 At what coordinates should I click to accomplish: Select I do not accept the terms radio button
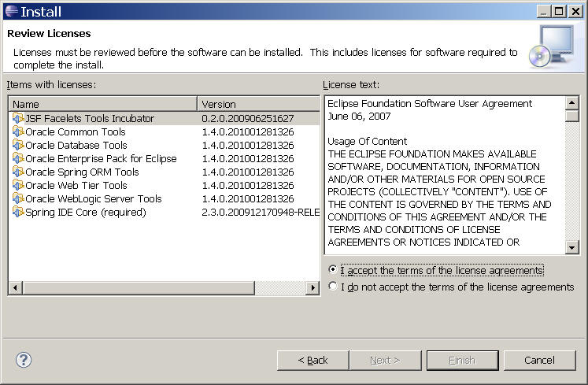[333, 286]
